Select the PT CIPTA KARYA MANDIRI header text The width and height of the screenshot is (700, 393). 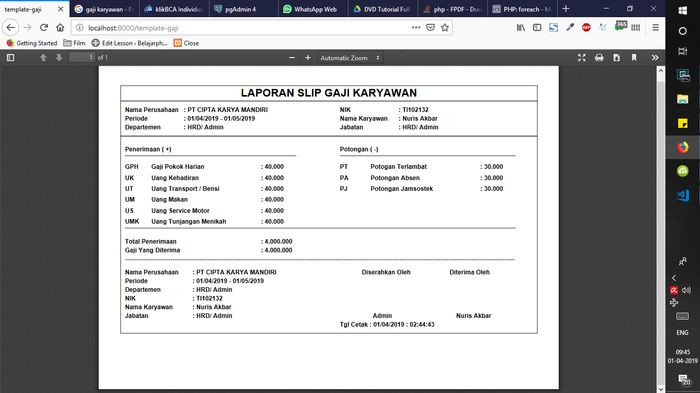click(x=227, y=110)
